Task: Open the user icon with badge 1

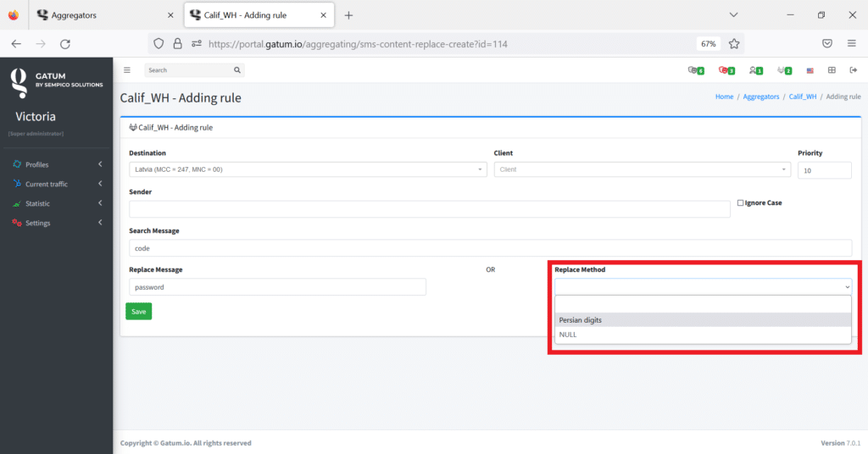Action: pos(755,70)
